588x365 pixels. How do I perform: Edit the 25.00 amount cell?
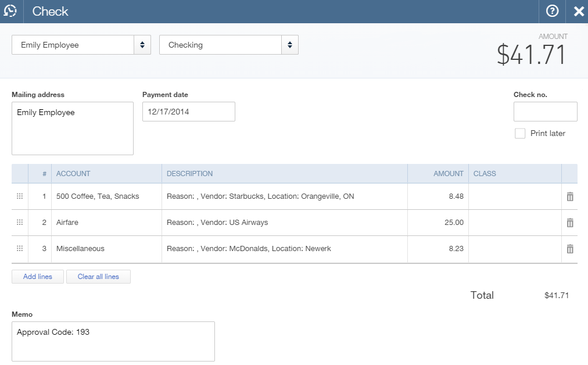tap(438, 223)
